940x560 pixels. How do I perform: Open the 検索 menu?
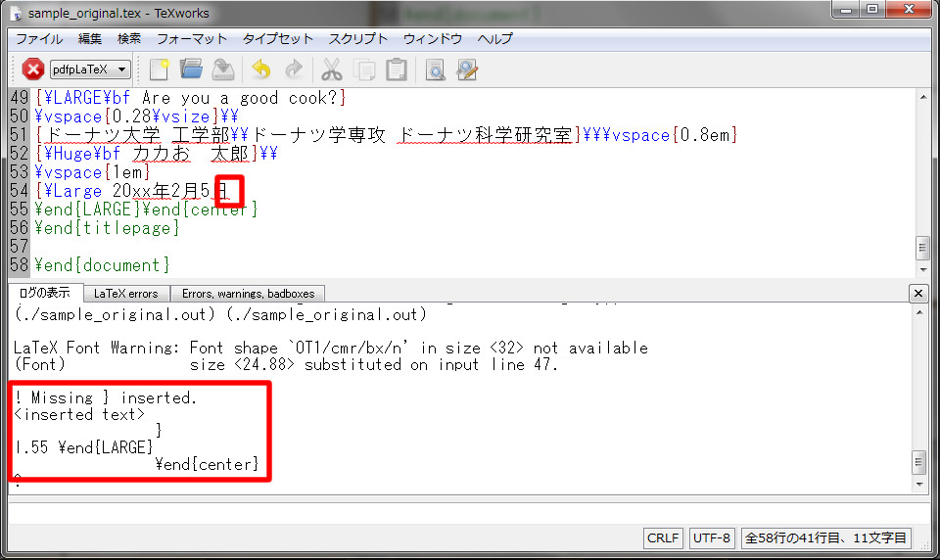coord(129,39)
